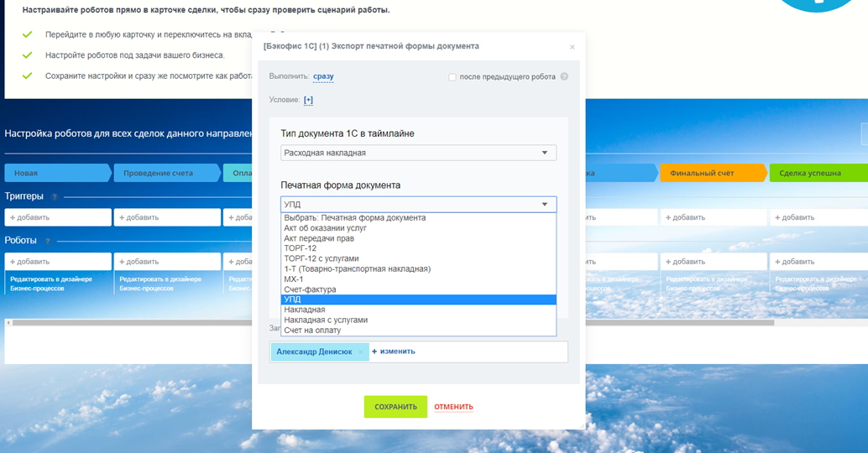The image size is (868, 453).
Task: Change execution timing via 'сразу' link
Action: pos(323,76)
